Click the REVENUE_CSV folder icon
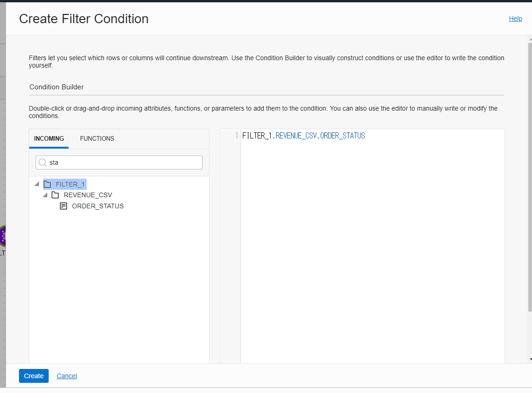 [55, 195]
